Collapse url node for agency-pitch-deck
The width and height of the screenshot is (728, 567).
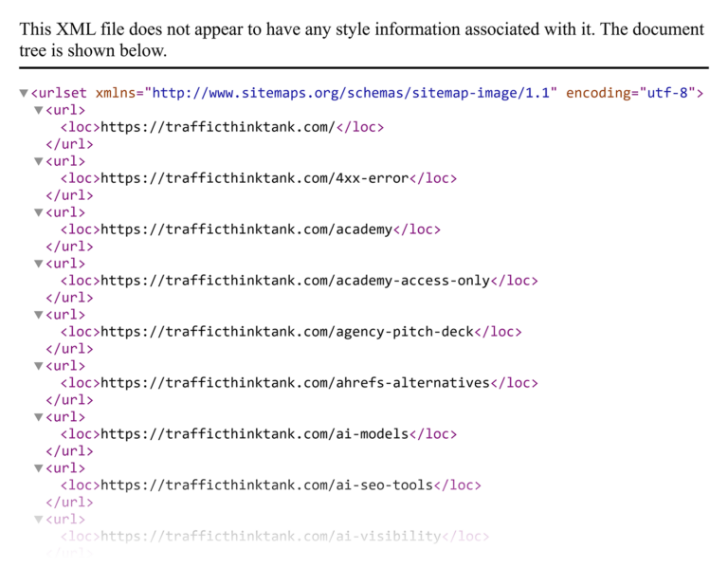click(39, 315)
